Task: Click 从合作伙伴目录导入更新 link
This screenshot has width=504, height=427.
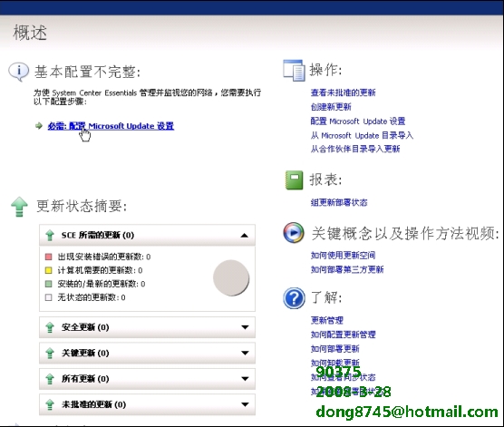Action: click(355, 149)
